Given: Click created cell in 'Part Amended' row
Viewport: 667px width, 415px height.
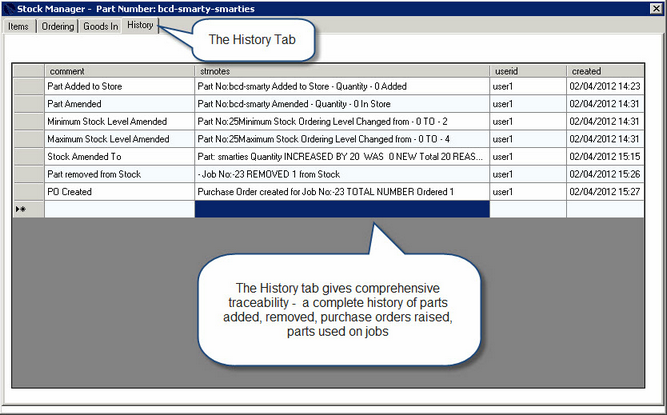Looking at the screenshot, I should tap(605, 104).
